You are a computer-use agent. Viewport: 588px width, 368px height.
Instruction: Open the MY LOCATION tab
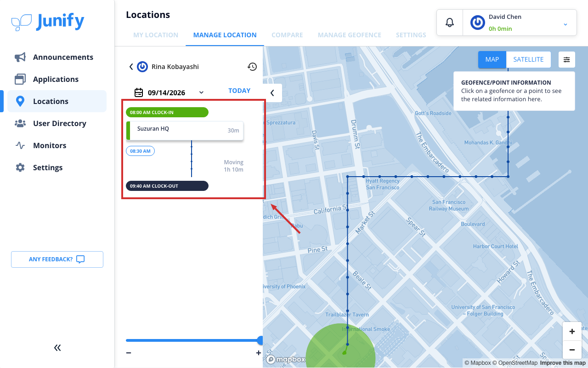click(x=156, y=35)
